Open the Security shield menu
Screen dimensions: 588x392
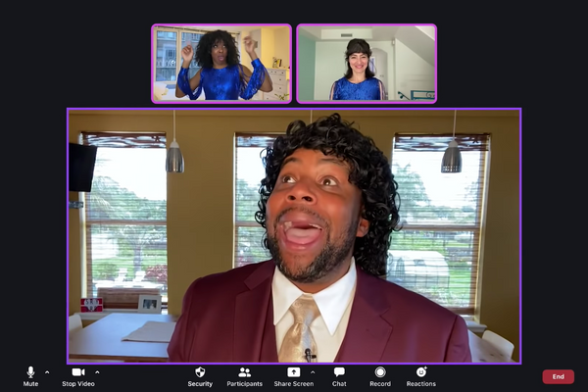(200, 376)
